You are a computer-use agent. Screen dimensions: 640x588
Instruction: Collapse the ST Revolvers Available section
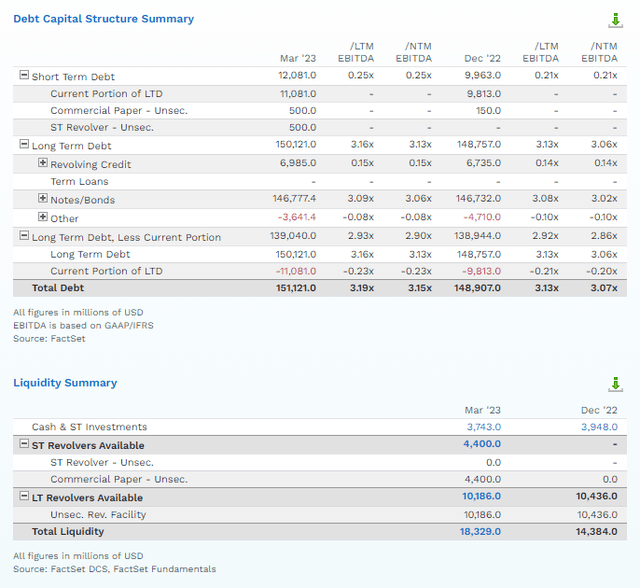pyautogui.click(x=24, y=445)
